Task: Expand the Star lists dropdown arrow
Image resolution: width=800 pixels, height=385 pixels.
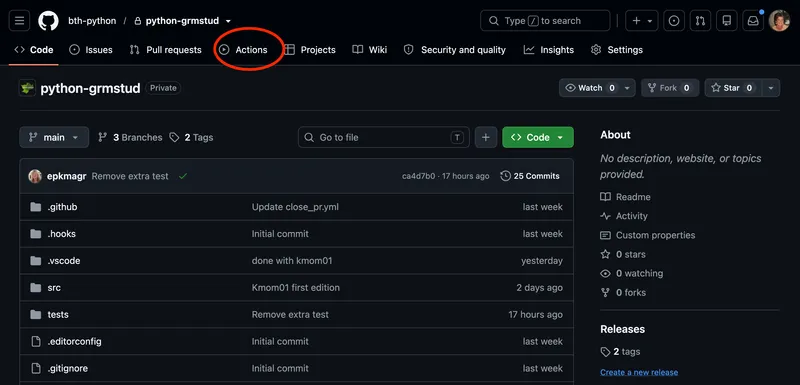Action: (x=771, y=88)
